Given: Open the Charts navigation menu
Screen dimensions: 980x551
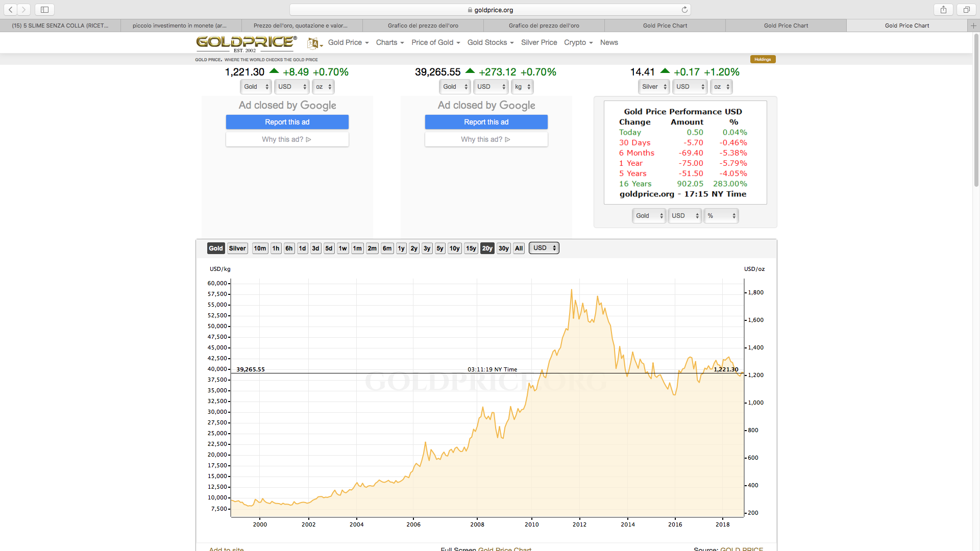Looking at the screenshot, I should pyautogui.click(x=390, y=42).
